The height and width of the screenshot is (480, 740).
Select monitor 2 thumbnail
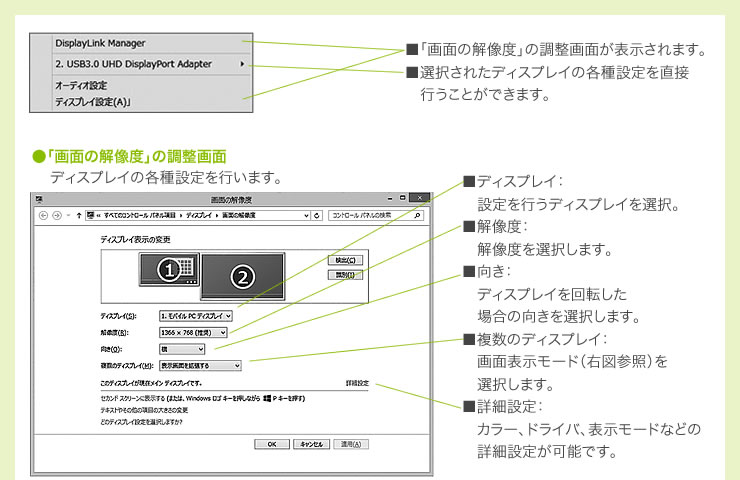243,277
